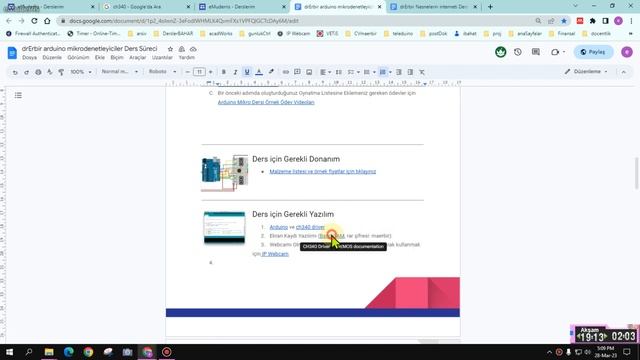Open a new browser tab
Viewport: 640px width, 360px height.
click(490, 7)
